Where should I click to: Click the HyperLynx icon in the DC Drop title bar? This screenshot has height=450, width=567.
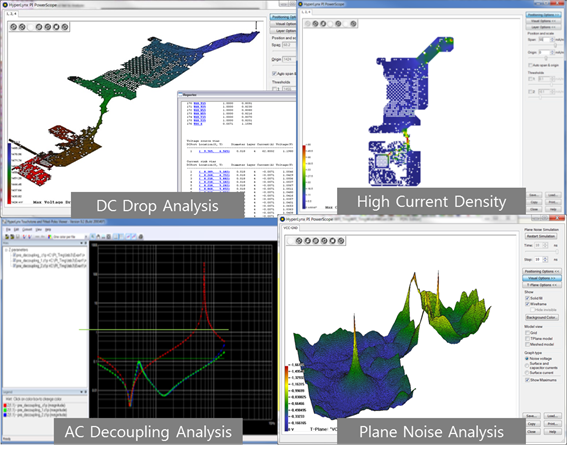(5, 5)
